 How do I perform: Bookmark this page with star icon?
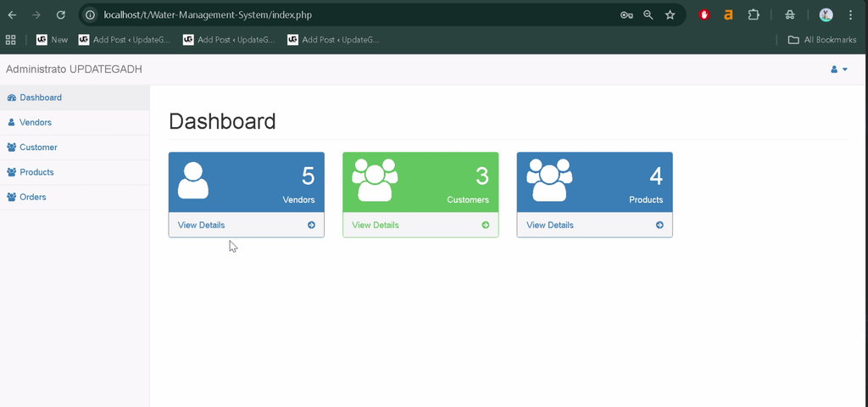point(670,15)
